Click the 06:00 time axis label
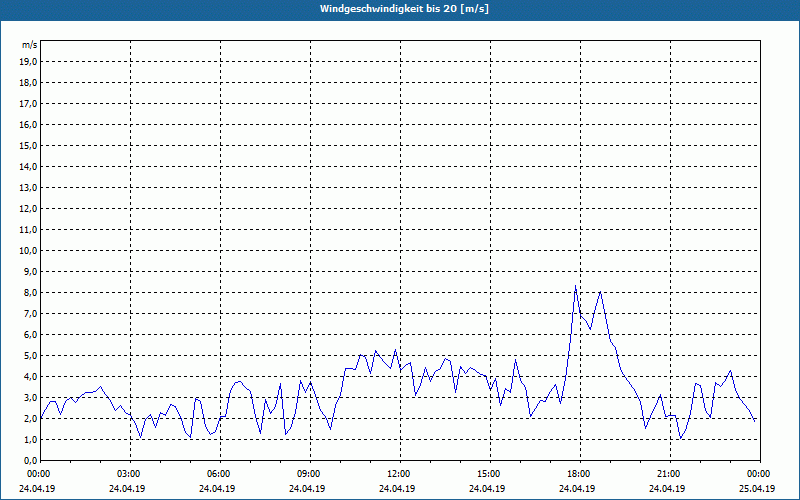The height and width of the screenshot is (500, 800). (x=217, y=474)
